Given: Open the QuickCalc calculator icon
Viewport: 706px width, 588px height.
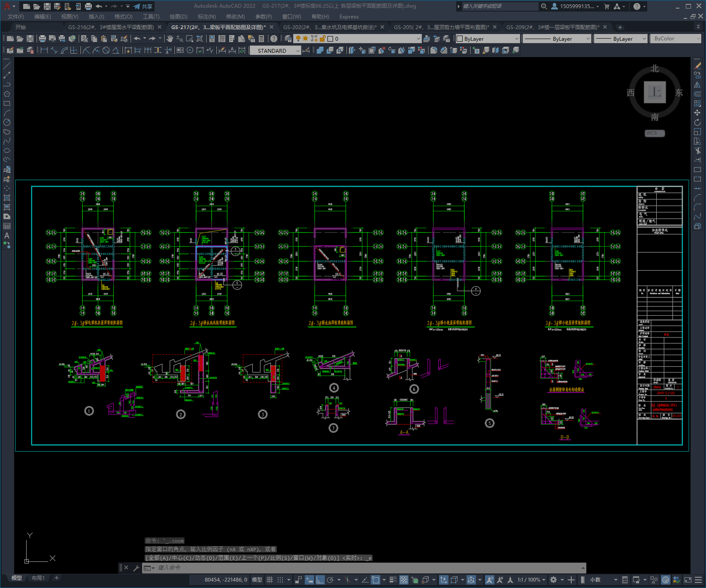Looking at the screenshot, I should [x=261, y=39].
